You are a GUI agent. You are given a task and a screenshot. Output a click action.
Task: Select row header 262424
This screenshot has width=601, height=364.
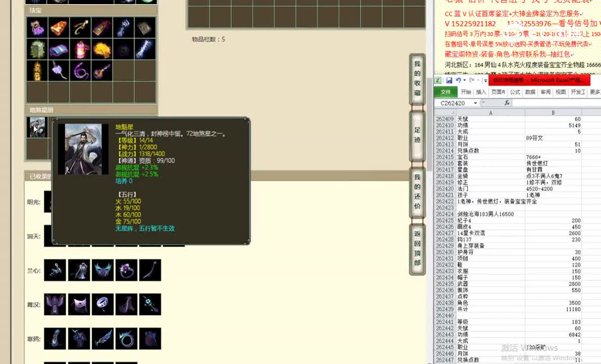pyautogui.click(x=445, y=214)
